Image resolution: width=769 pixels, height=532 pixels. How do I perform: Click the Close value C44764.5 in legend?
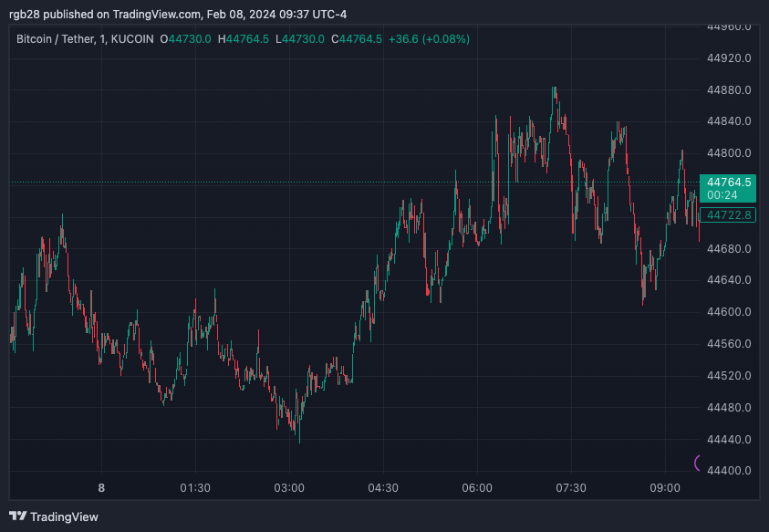[x=358, y=39]
